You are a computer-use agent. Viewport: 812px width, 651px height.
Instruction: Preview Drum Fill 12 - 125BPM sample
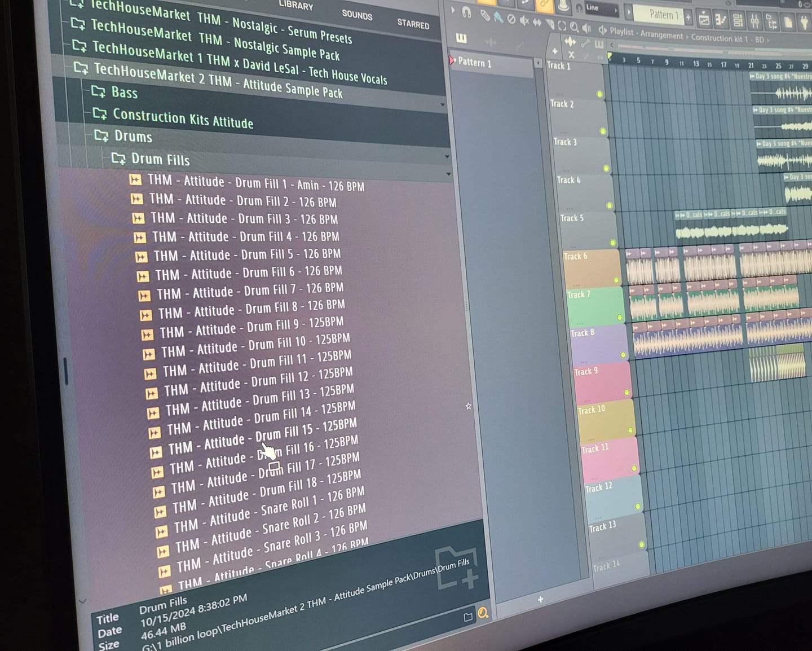click(250, 382)
